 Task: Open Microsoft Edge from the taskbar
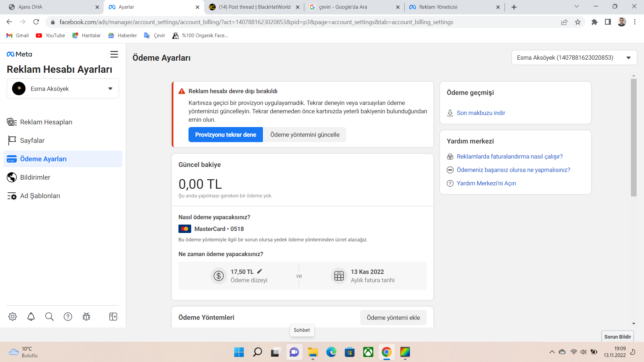point(331,352)
